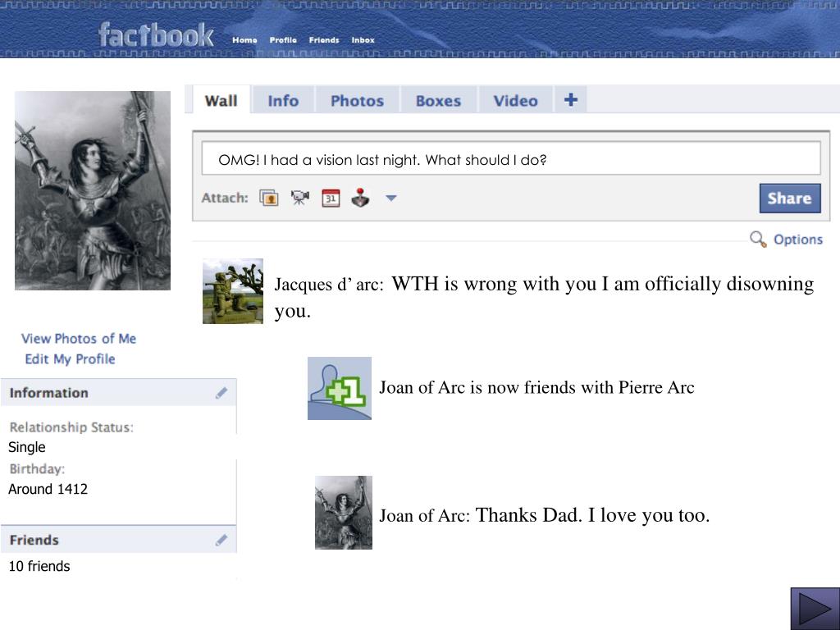Switch to the Wall tab

(x=221, y=100)
